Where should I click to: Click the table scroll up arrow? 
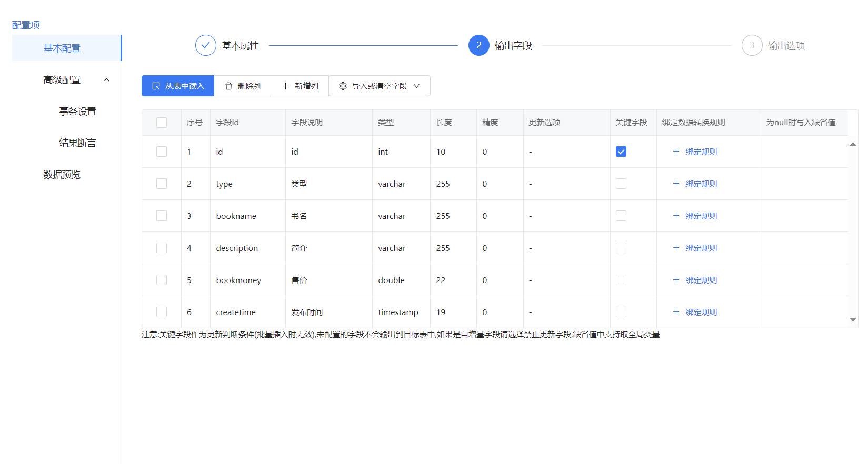pos(853,144)
